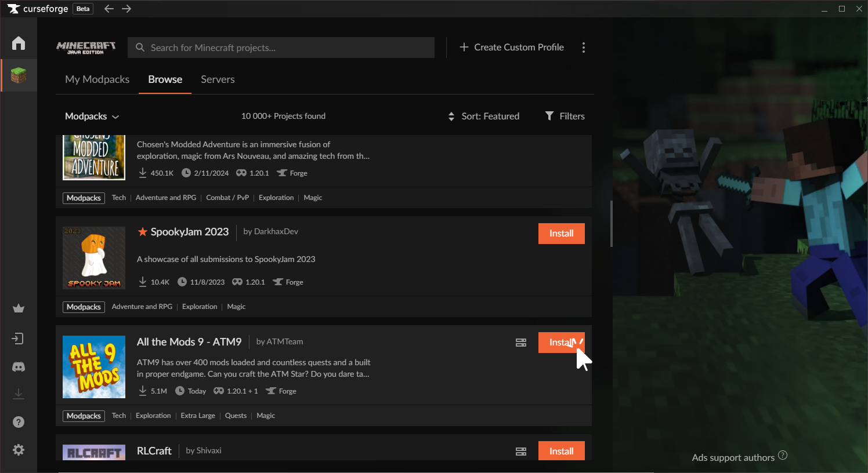Viewport: 868px width, 473px height.
Task: Click the server icon on ATM9 row
Action: [x=521, y=343]
